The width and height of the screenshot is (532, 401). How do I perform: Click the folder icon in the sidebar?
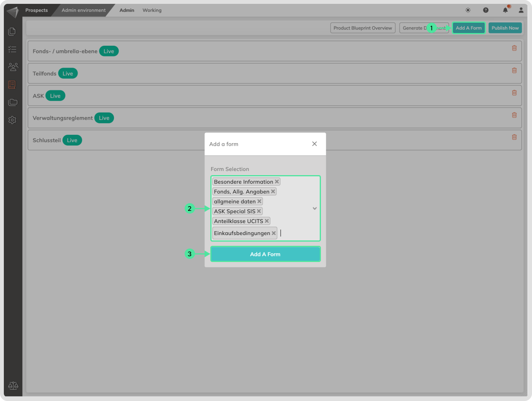(x=13, y=102)
